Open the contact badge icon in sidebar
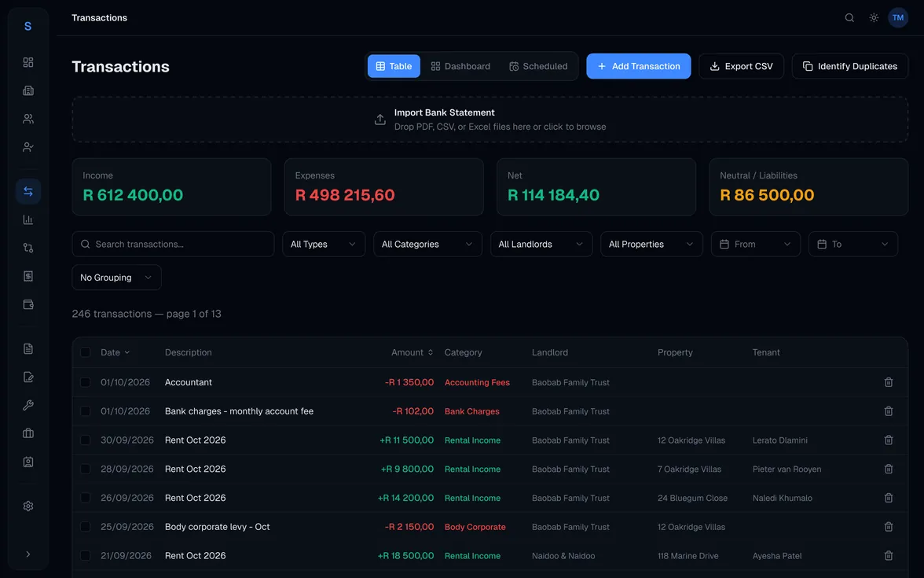The image size is (924, 578). pos(27,462)
